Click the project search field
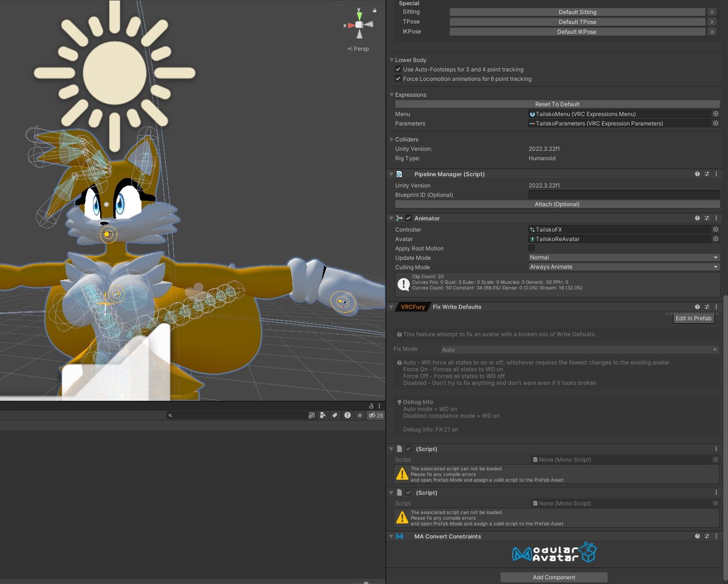The image size is (728, 584). pos(237,415)
